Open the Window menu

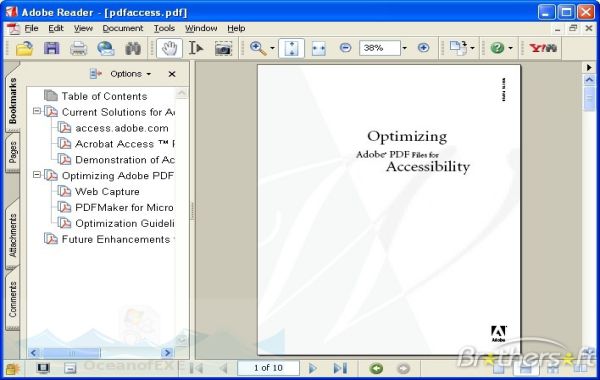(x=201, y=28)
